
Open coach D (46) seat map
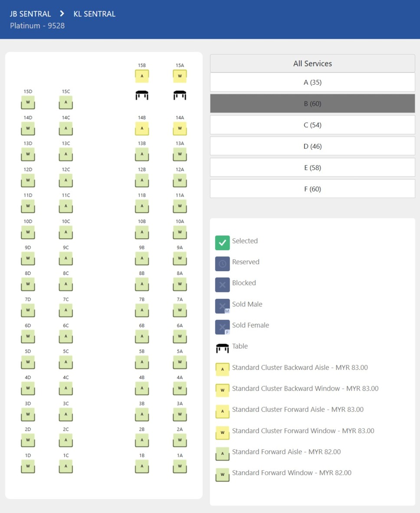(312, 146)
